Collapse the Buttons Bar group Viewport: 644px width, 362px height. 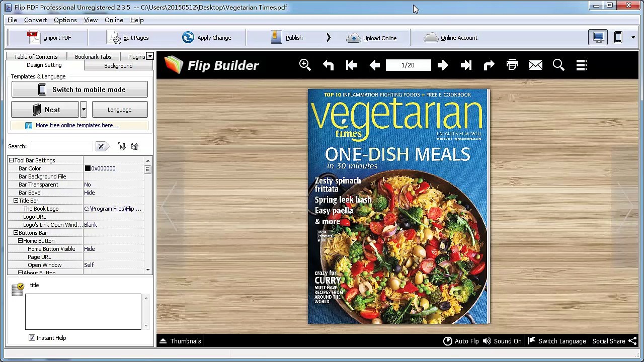coord(16,233)
